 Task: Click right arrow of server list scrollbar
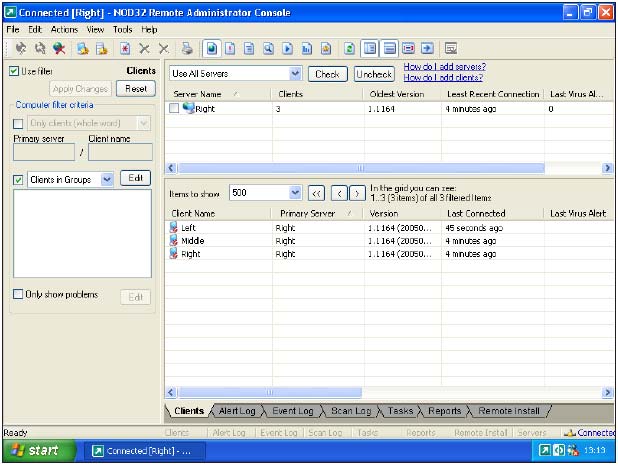tap(607, 168)
